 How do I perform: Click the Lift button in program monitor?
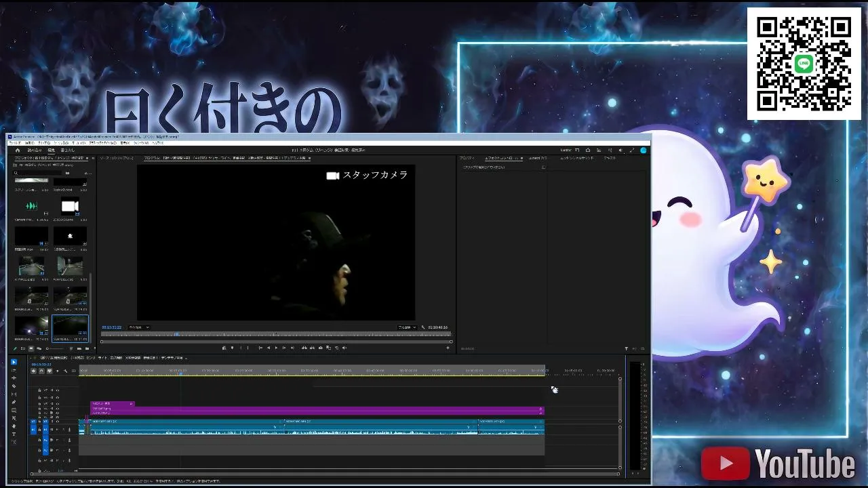click(x=304, y=348)
